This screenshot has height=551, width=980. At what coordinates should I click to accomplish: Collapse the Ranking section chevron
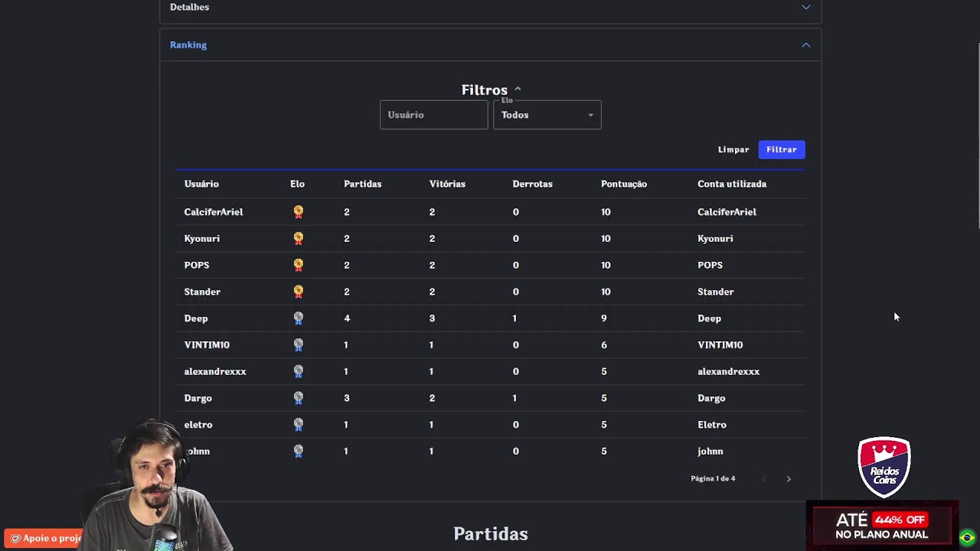click(x=805, y=45)
